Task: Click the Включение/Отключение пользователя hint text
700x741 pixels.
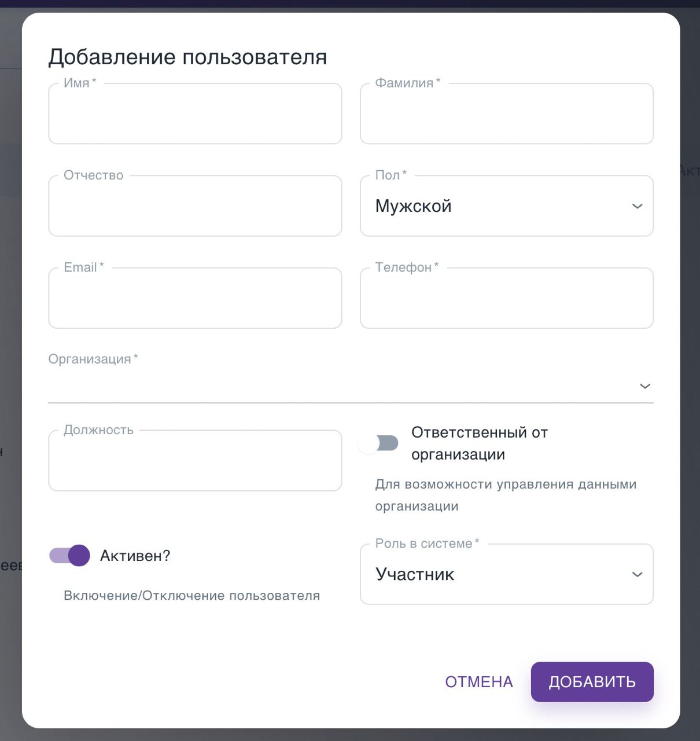Action: [x=191, y=596]
